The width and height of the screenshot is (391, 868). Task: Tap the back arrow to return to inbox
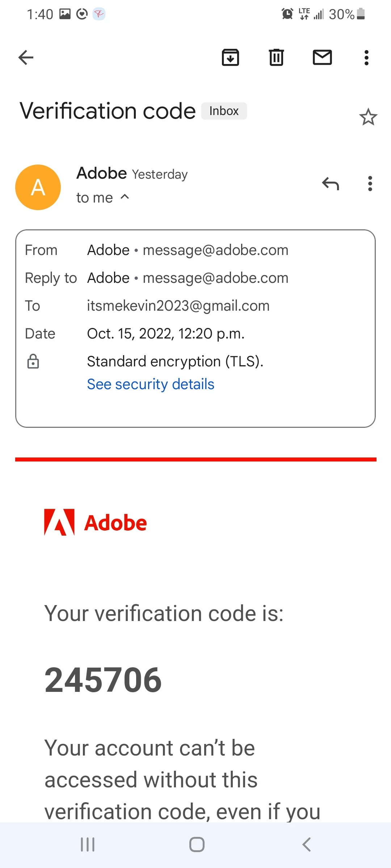26,58
